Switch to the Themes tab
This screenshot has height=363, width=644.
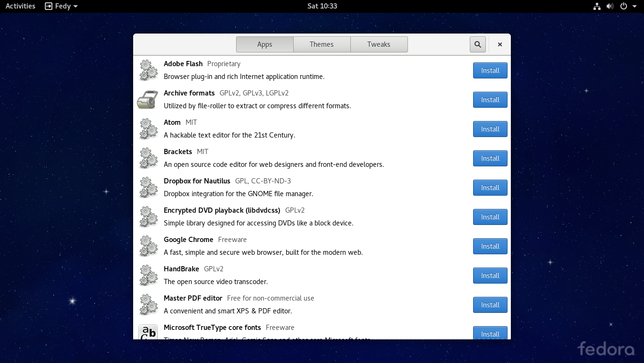click(x=322, y=44)
